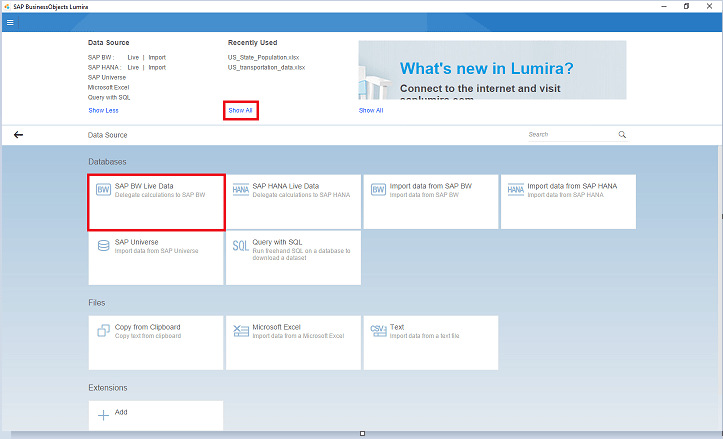Screen dimensions: 723x439
Task: Open the Import data from SAP BW tile
Action: (x=431, y=202)
